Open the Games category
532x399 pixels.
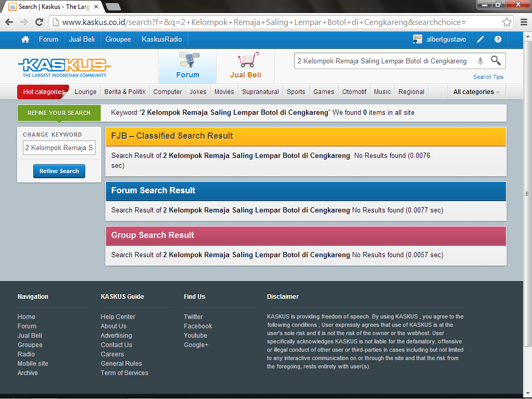pos(324,92)
